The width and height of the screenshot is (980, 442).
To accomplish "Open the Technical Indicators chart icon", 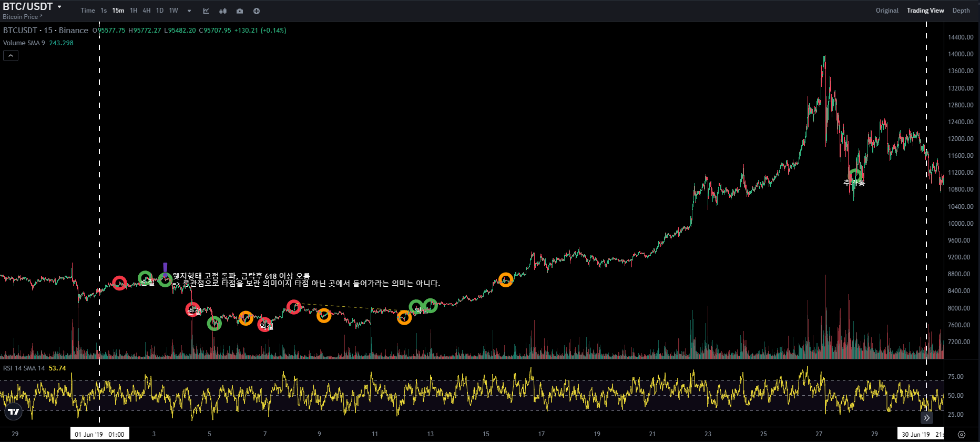I will point(206,11).
